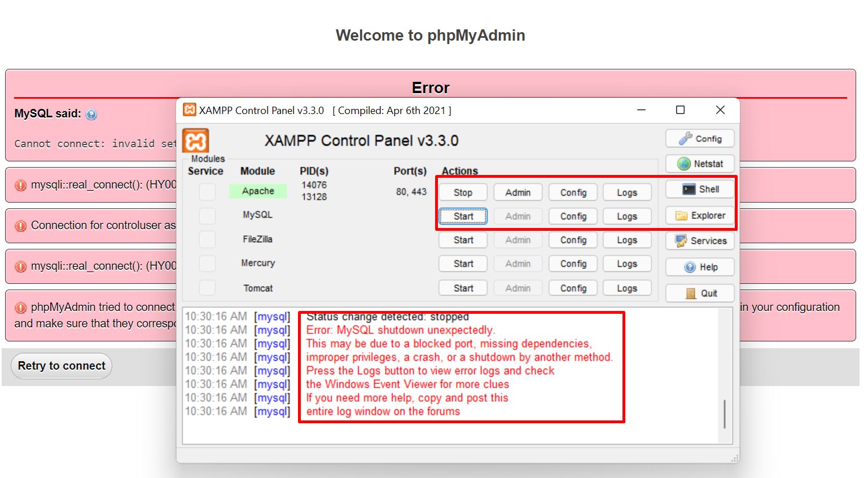
Task: Start the Tomcat module
Action: (463, 288)
